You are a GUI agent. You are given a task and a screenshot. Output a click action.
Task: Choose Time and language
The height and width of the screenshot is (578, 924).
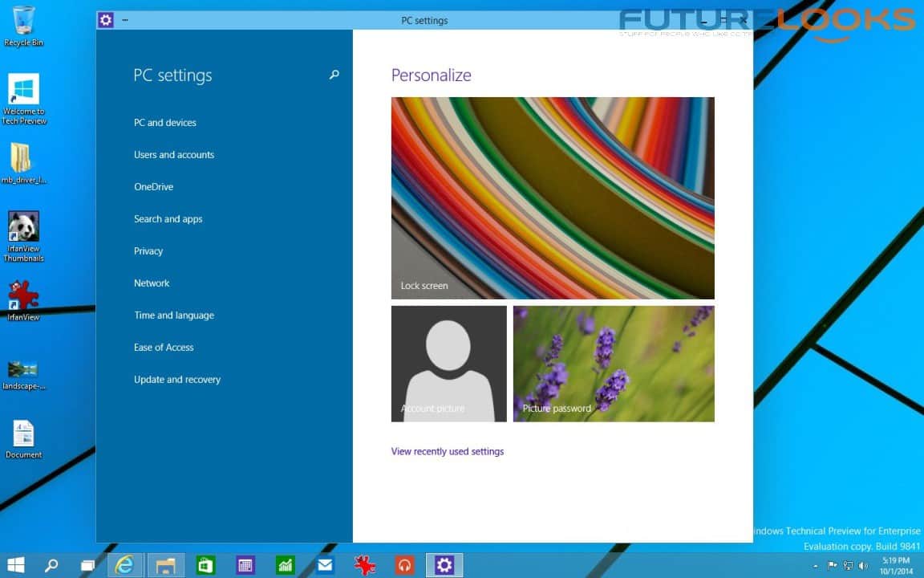pos(174,315)
